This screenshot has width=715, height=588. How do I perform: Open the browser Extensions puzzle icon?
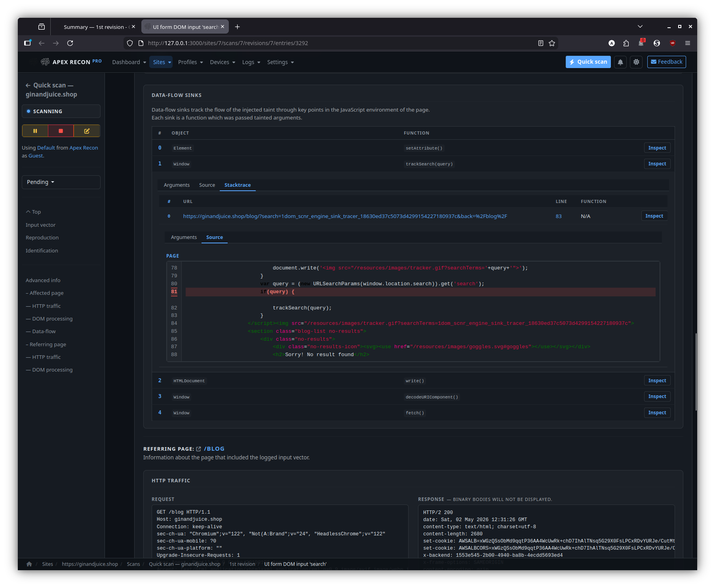coord(626,43)
